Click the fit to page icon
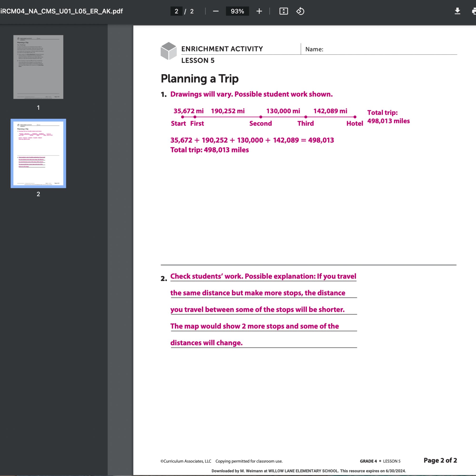 [284, 11]
